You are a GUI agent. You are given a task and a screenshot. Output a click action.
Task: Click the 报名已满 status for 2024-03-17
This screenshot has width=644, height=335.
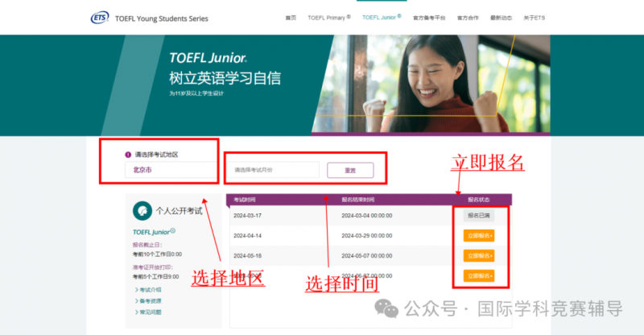pyautogui.click(x=479, y=215)
